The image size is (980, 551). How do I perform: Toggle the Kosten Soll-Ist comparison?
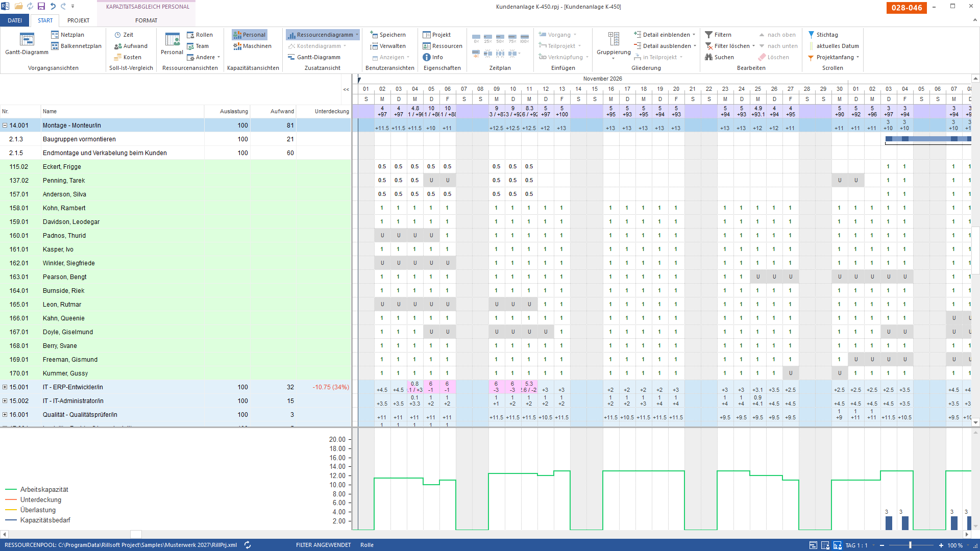(x=128, y=57)
